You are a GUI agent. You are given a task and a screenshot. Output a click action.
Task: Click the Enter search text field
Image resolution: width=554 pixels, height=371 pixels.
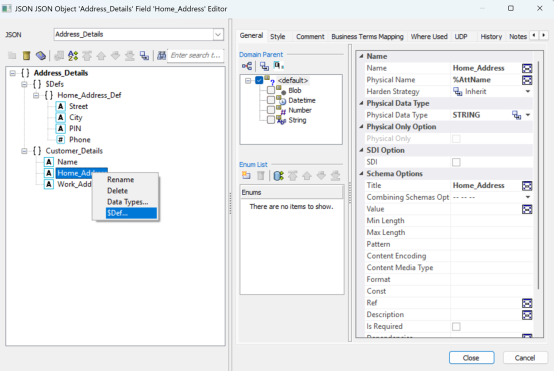click(x=195, y=55)
